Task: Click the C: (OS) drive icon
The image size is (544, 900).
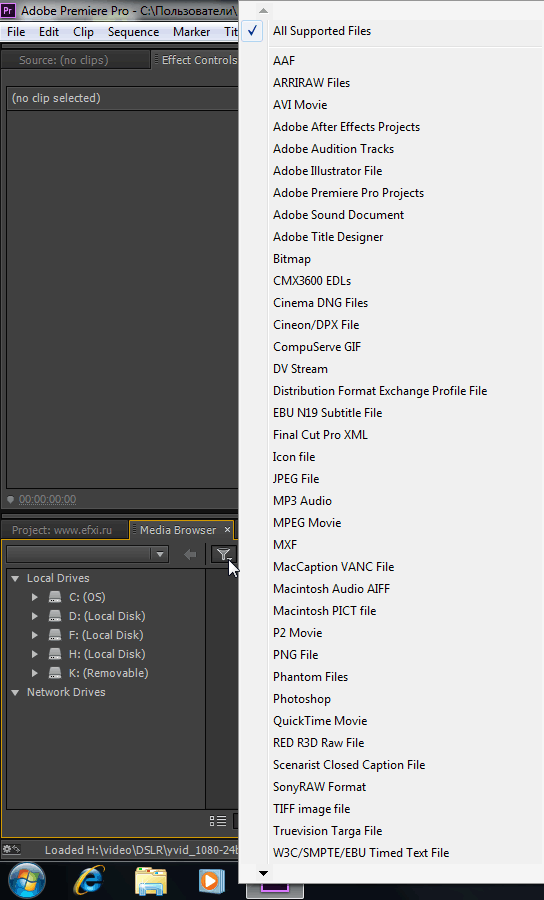Action: tap(55, 597)
